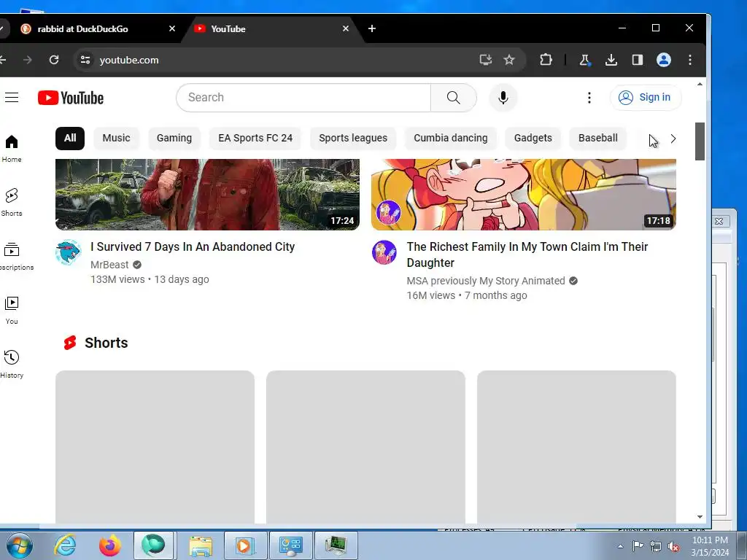The width and height of the screenshot is (747, 560).
Task: Select the Sports leagues chip
Action: coord(353,138)
